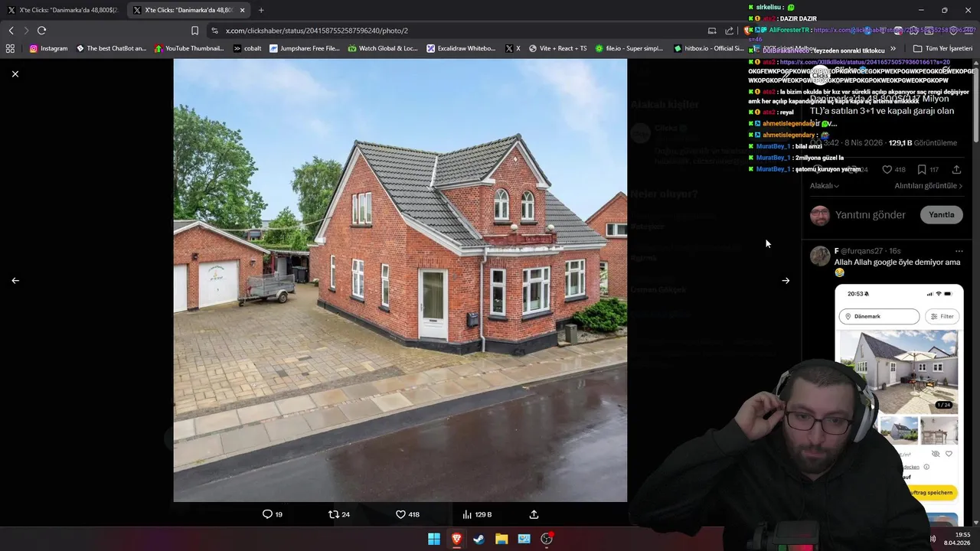Click the address bar URL x.com/clickshaber
This screenshot has width=980, height=551.
coord(316,31)
